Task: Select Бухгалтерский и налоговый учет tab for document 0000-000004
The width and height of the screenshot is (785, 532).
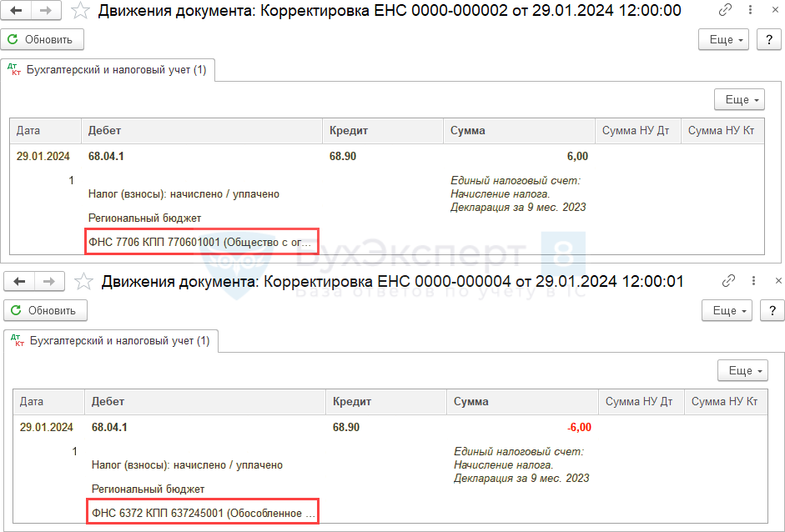Action: 113,341
